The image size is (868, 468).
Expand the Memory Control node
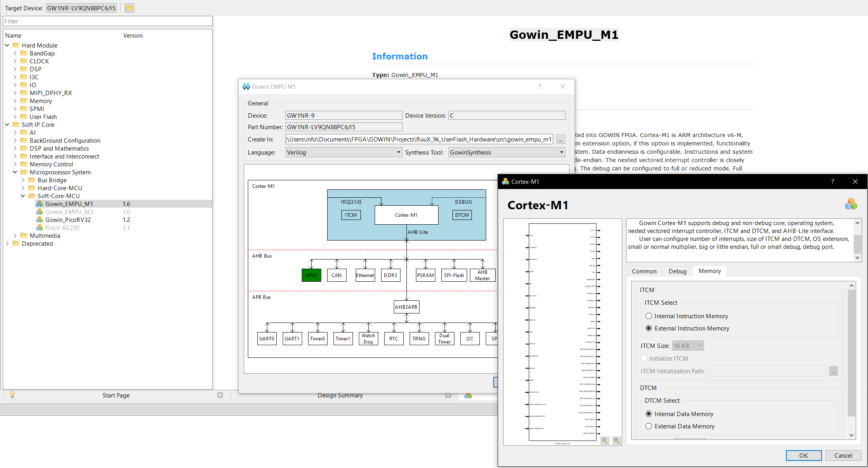(x=15, y=164)
